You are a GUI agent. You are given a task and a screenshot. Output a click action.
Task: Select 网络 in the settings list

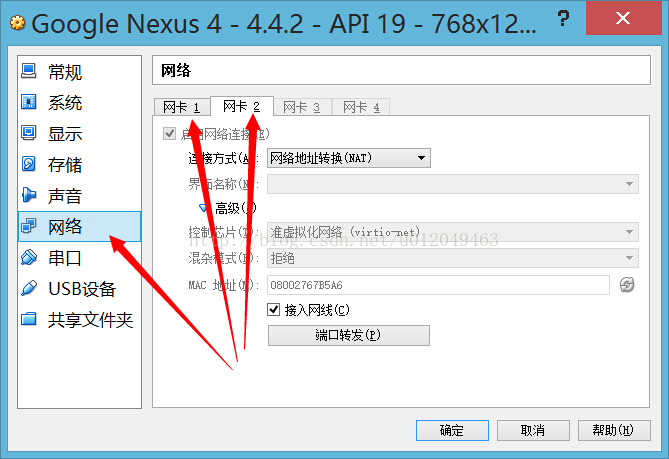79,227
